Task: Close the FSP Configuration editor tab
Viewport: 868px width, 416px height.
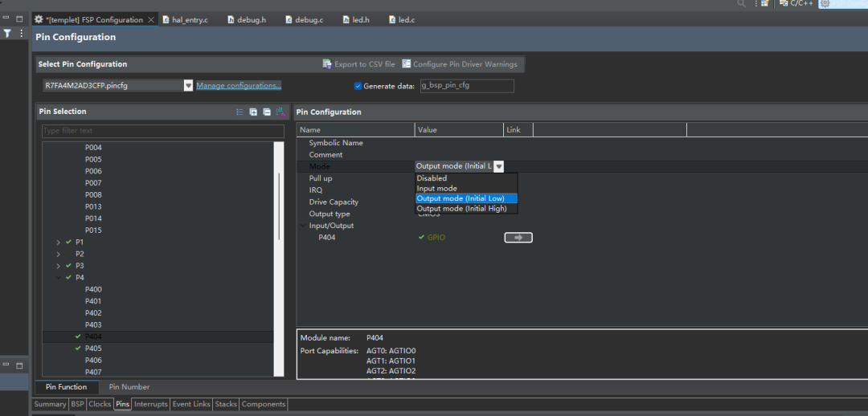Action: click(151, 19)
